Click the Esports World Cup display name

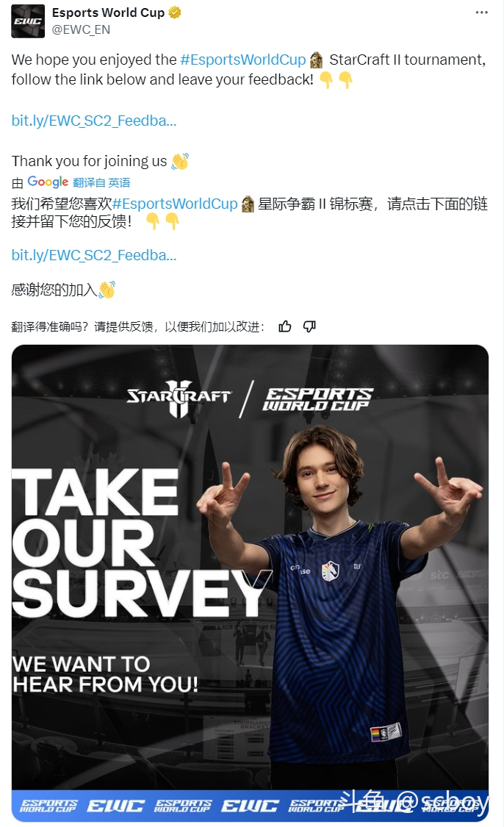[x=108, y=12]
